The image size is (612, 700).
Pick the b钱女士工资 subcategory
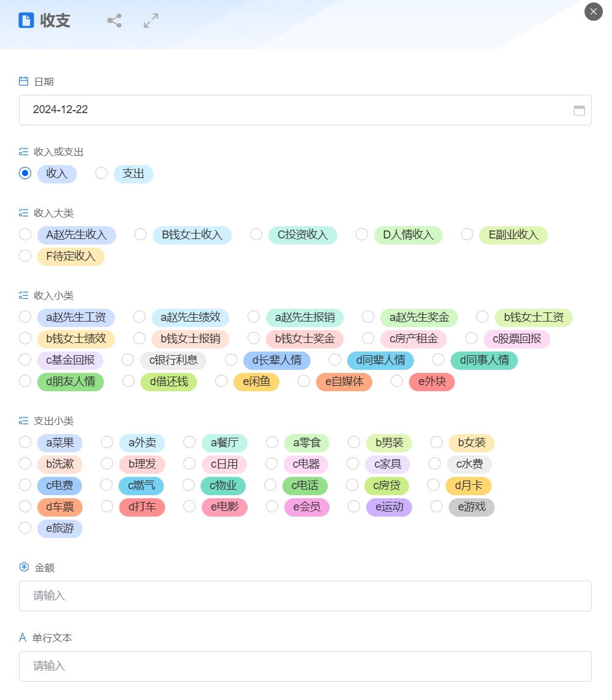click(x=482, y=317)
